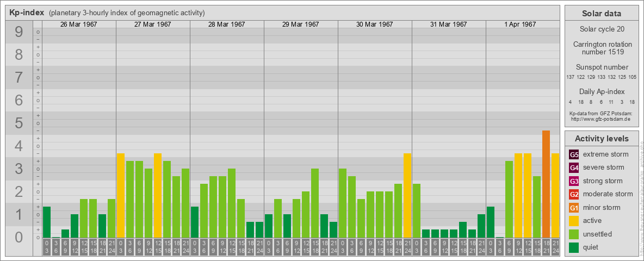Image resolution: width=644 pixels, height=261 pixels.
Task: Click sunspot value 133
Action: pos(602,77)
